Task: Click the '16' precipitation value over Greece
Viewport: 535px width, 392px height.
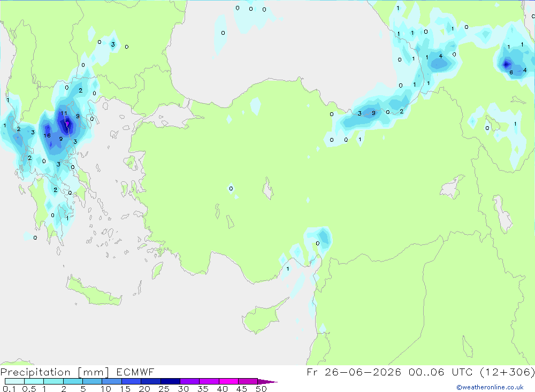Action: 47,135
